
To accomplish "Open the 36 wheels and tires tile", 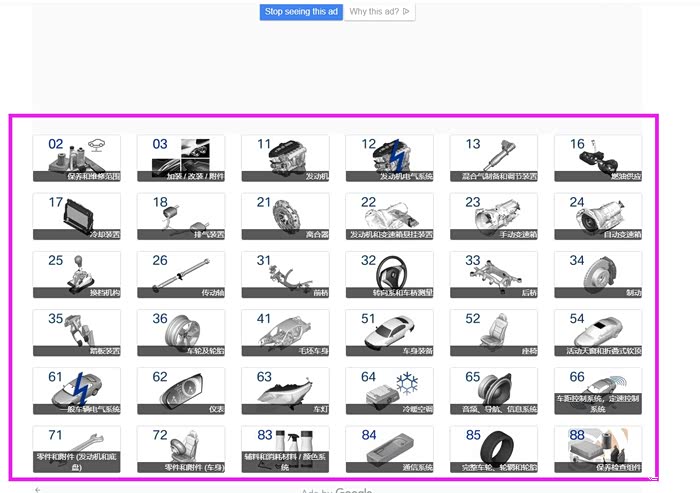I will tap(181, 333).
